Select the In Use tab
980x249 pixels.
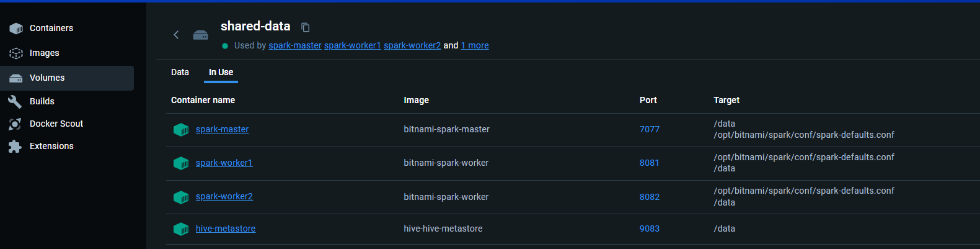tap(221, 73)
